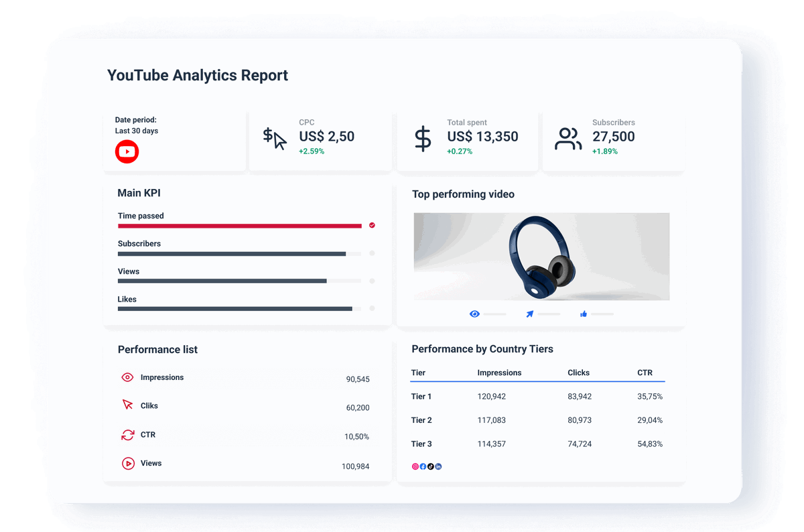Click the TikTok icon at the bottom
The height and width of the screenshot is (532, 804).
[431, 466]
